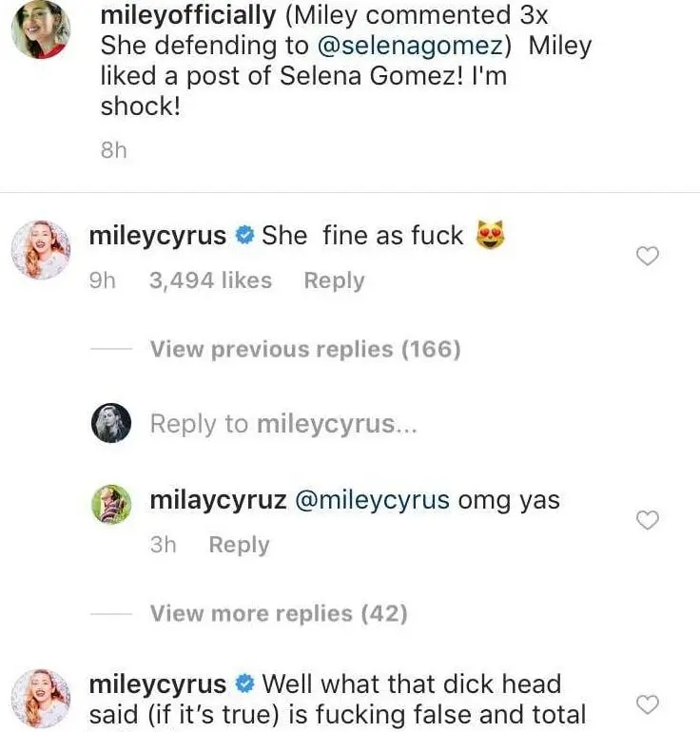Reply to the 'She fine as fuck' comment
Screen dimensions: 700x732
click(334, 281)
